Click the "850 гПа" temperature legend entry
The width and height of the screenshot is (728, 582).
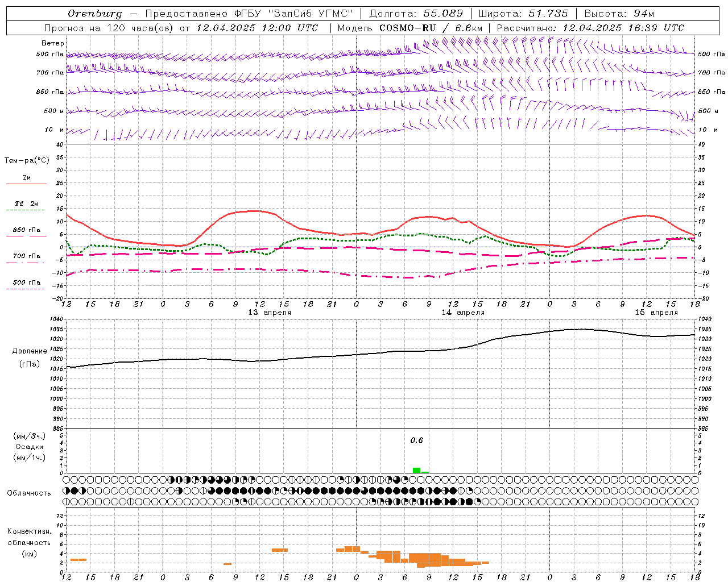[27, 230]
